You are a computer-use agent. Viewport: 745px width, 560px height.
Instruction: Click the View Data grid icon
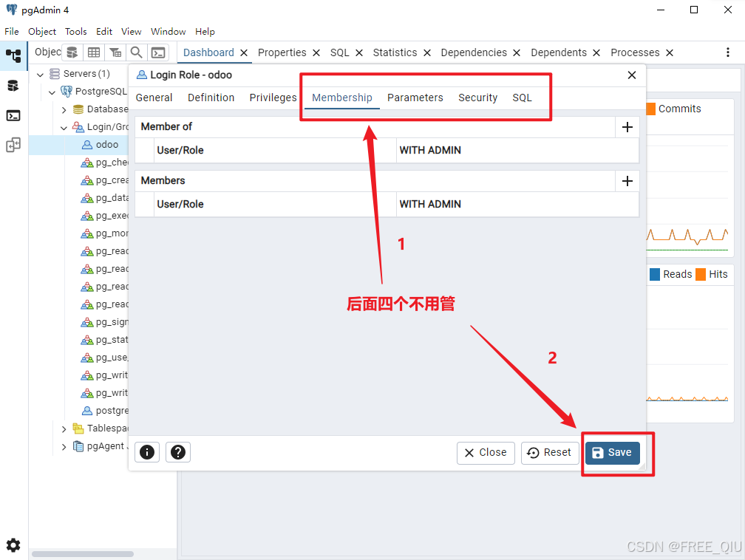click(x=94, y=52)
